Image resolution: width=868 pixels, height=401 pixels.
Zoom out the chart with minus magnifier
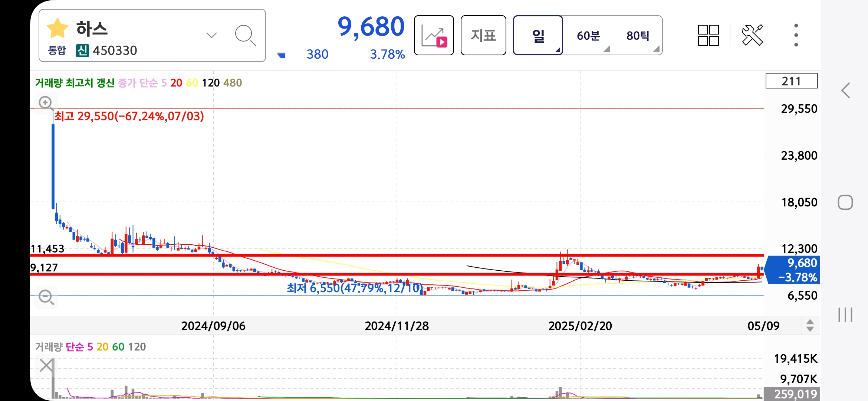46,297
